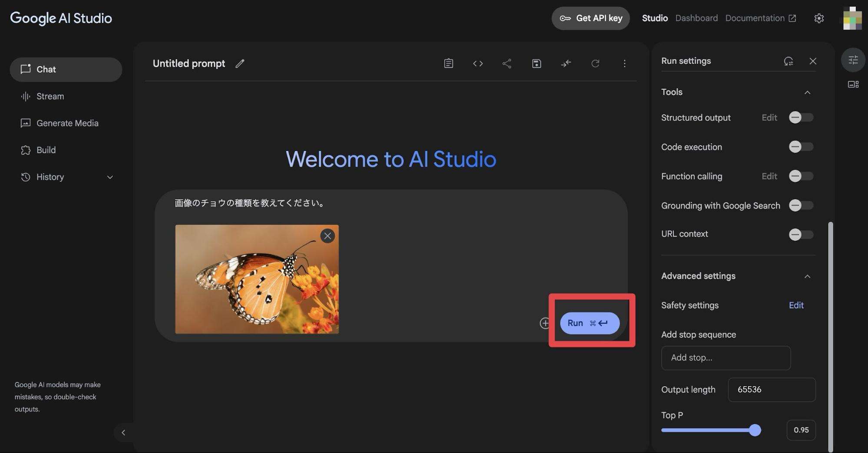The width and height of the screenshot is (868, 453).
Task: Click Edit next to Safety settings
Action: tap(796, 305)
